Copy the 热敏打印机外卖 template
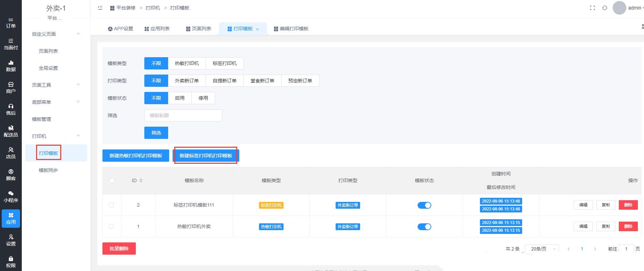 (606, 226)
